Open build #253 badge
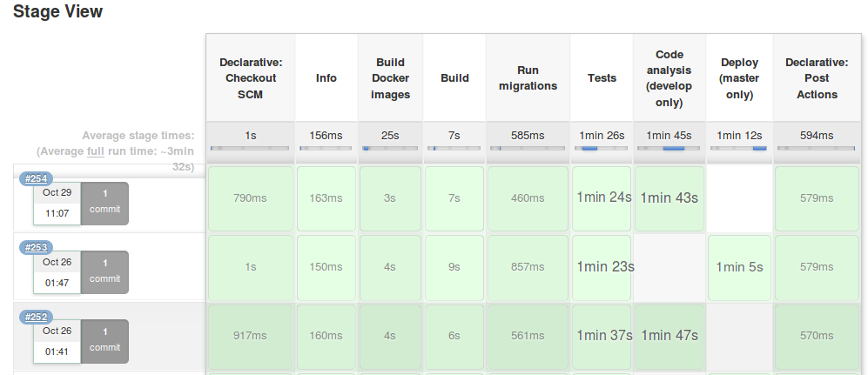The image size is (868, 375). [x=36, y=247]
